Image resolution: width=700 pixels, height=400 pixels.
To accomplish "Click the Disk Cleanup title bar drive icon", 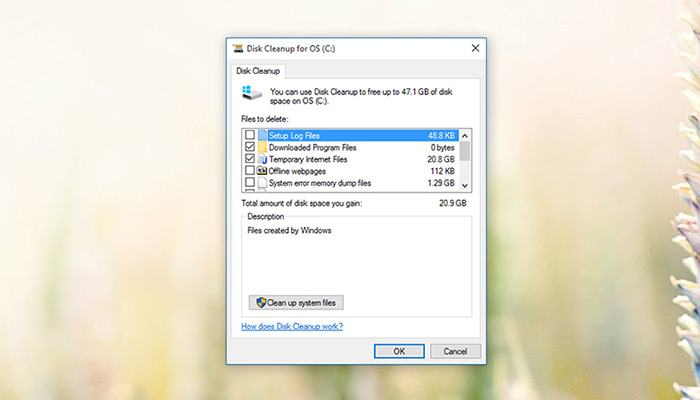I will (237, 48).
